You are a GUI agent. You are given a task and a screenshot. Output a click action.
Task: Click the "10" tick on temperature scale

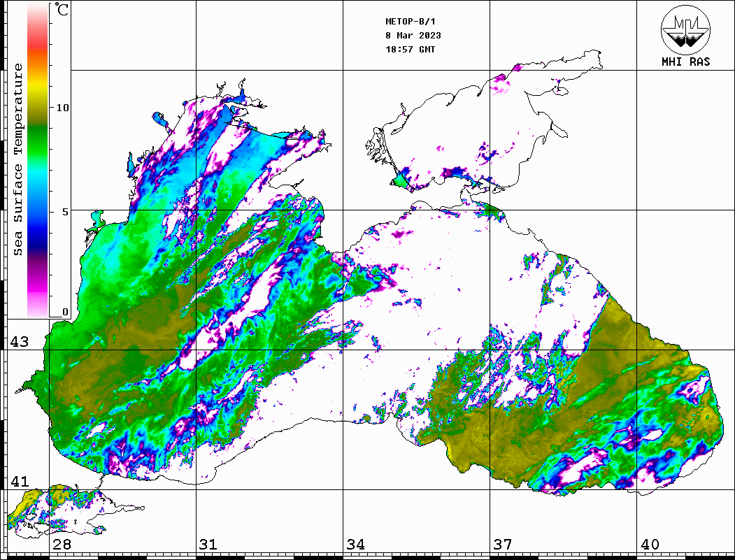(x=62, y=108)
